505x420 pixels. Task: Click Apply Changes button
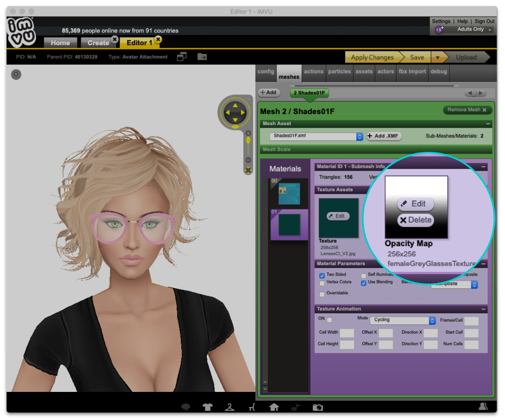pyautogui.click(x=372, y=57)
